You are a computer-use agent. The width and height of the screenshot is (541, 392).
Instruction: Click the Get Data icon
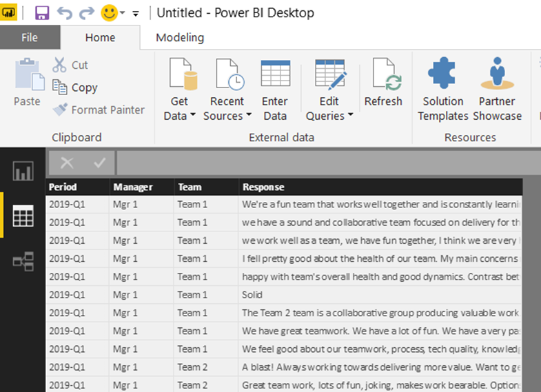(183, 74)
